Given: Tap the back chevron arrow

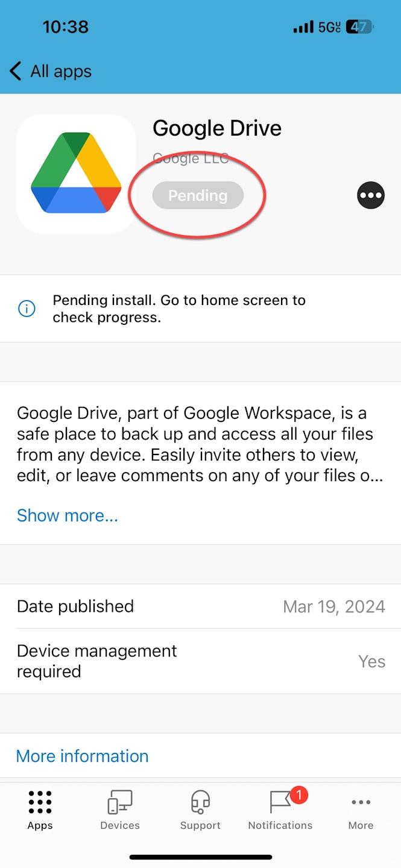Looking at the screenshot, I should coord(16,71).
